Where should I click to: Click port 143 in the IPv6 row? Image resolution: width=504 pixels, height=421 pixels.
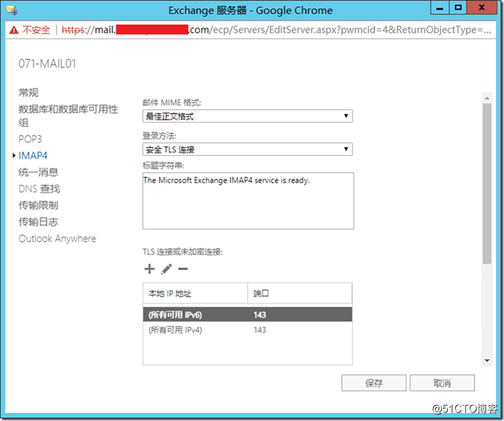point(260,315)
